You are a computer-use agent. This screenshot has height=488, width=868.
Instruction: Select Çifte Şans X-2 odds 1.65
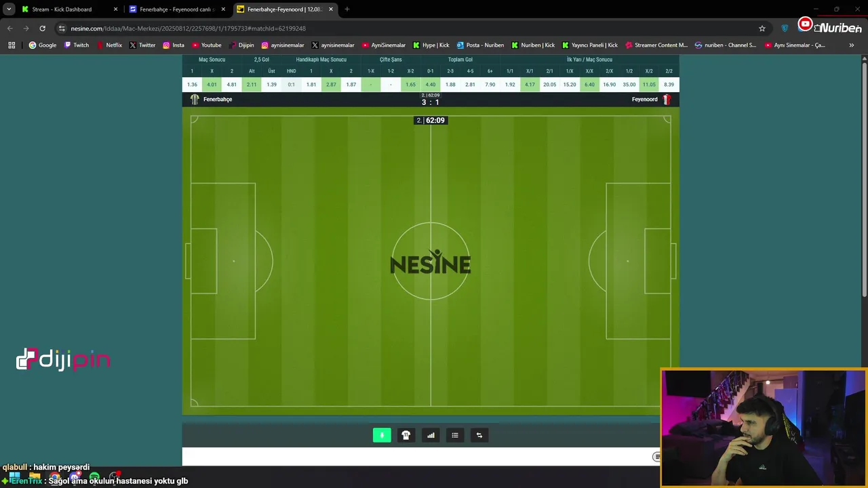(410, 85)
